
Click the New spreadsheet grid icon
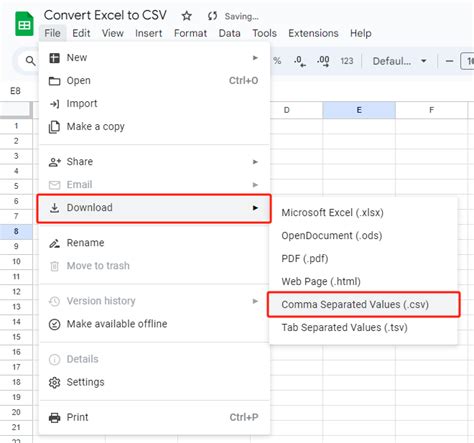(x=54, y=58)
